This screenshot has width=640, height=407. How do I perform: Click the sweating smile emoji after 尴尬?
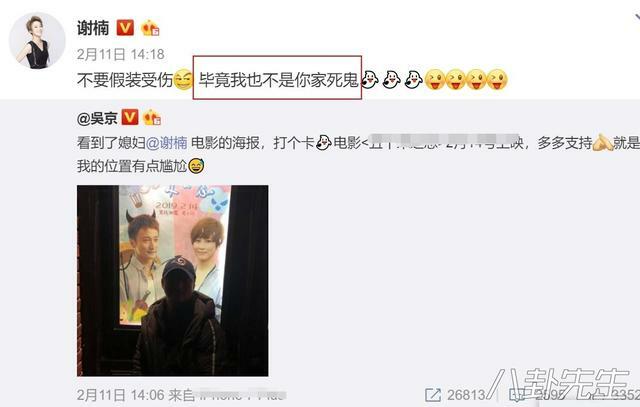(196, 166)
